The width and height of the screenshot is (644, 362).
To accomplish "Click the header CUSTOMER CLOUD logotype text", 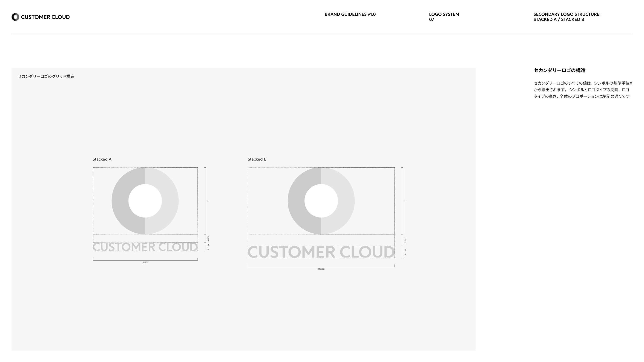I will coord(45,17).
